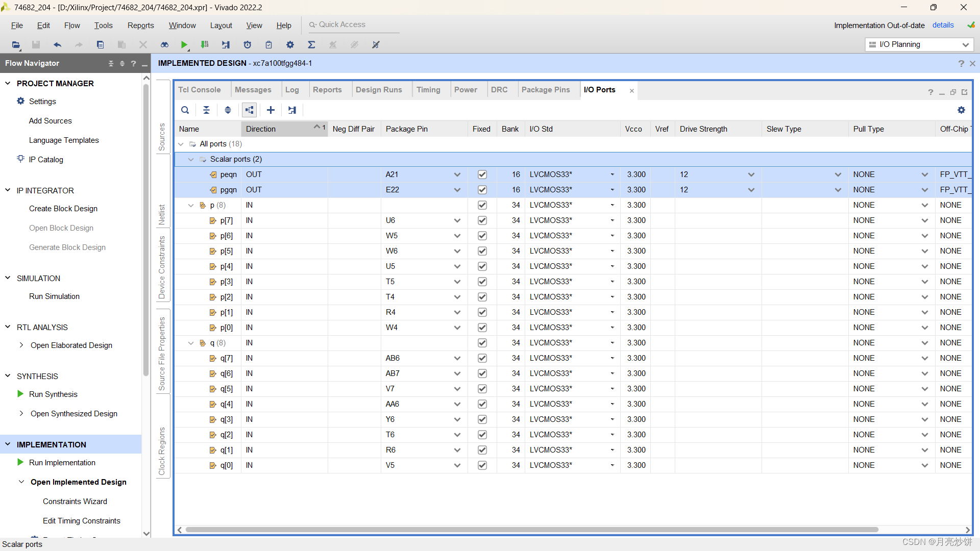Open the Flow menu
The image size is (980, 551).
click(72, 26)
